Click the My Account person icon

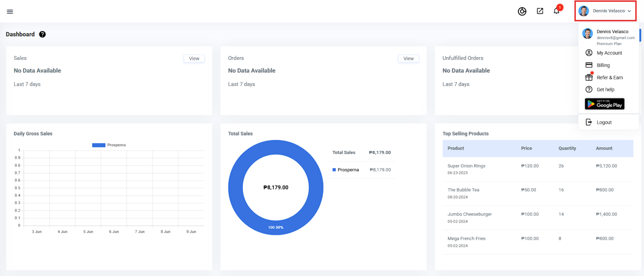click(x=589, y=53)
